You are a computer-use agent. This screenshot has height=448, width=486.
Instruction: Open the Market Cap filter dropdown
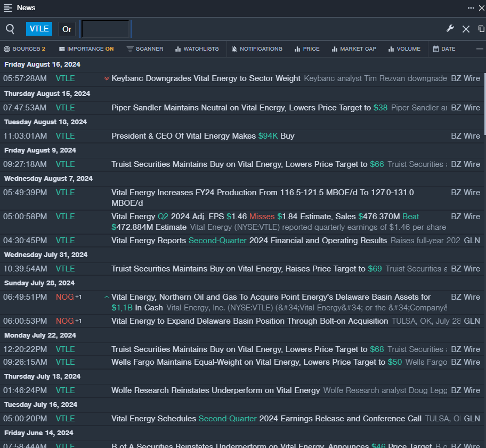(x=354, y=49)
